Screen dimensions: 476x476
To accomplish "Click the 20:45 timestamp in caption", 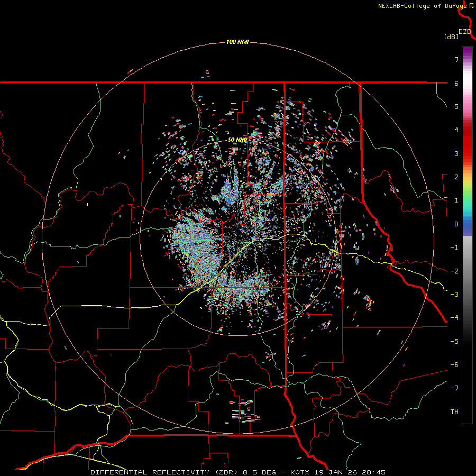I will tap(373, 472).
